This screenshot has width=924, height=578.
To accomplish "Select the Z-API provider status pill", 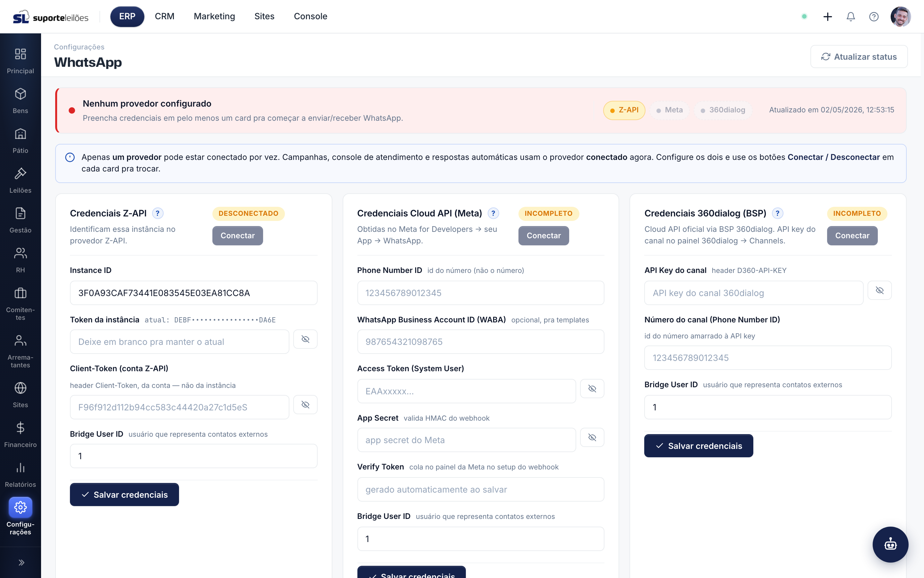I will (x=624, y=110).
